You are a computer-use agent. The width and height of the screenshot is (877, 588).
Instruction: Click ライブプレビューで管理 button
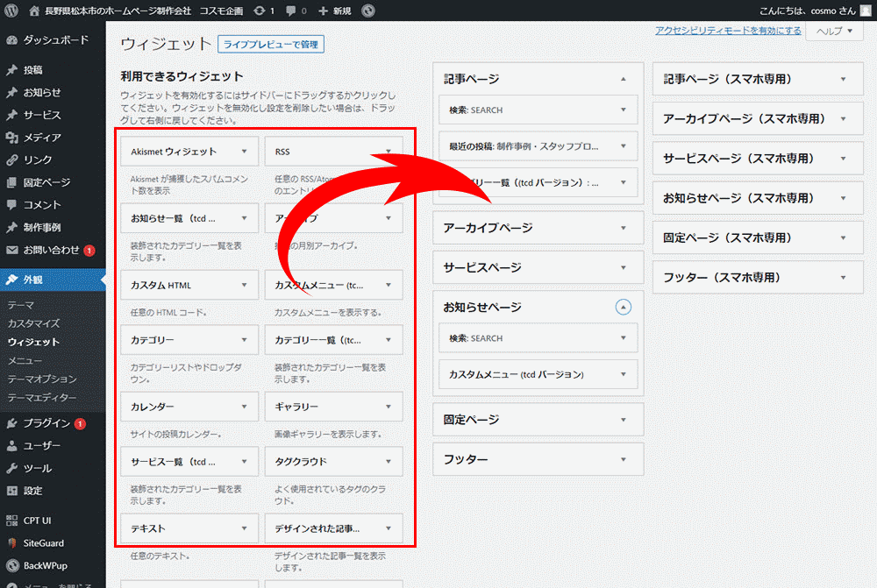coord(271,45)
